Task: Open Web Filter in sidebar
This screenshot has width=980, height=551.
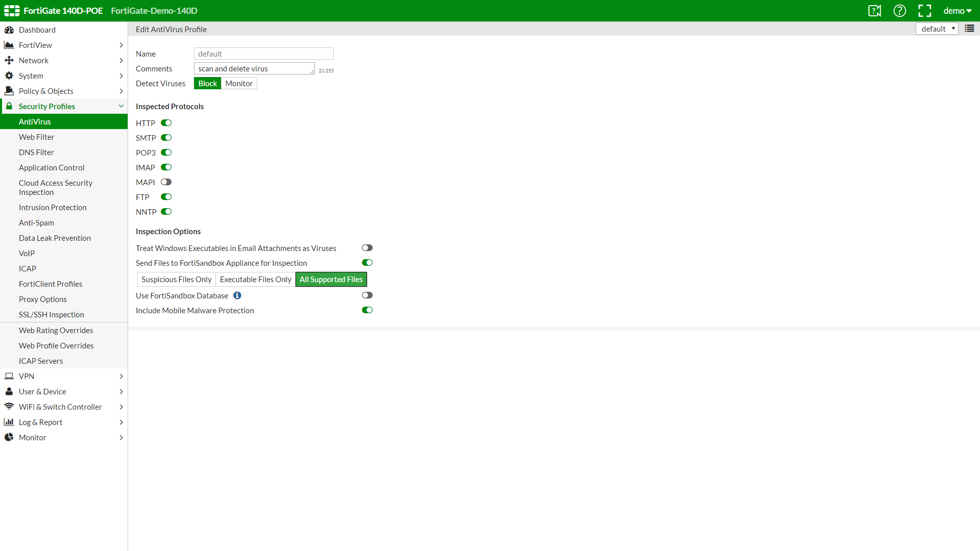Action: click(36, 137)
